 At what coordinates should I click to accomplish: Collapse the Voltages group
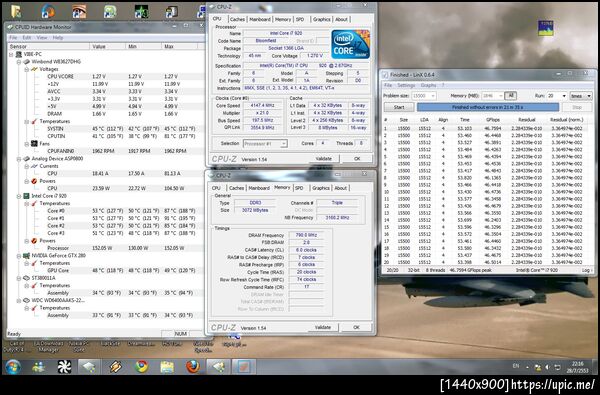pyautogui.click(x=26, y=69)
